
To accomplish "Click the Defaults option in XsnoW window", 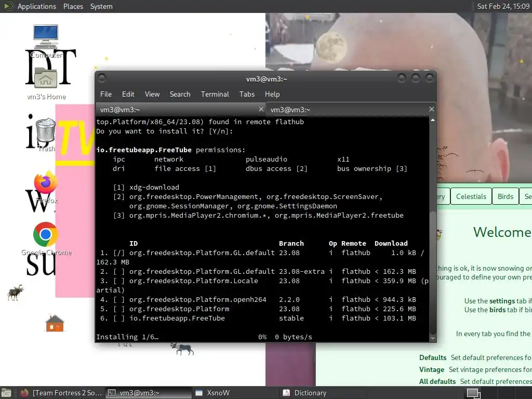I will [x=433, y=357].
